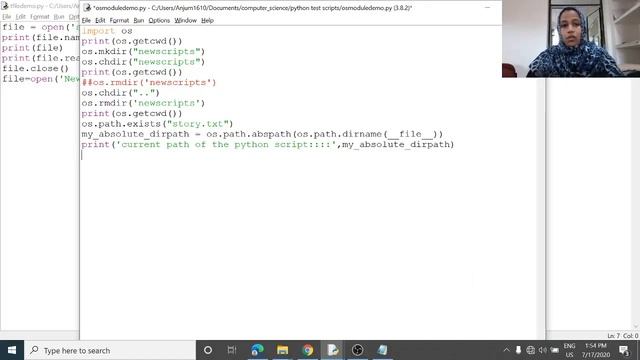Click the my_absolute_dirpath assignment line

pos(262,134)
